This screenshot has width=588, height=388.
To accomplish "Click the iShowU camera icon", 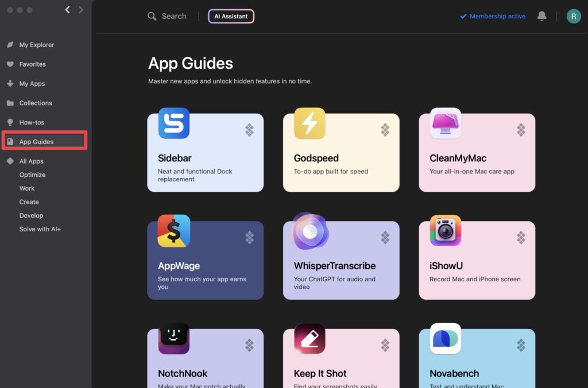I will click(x=446, y=231).
